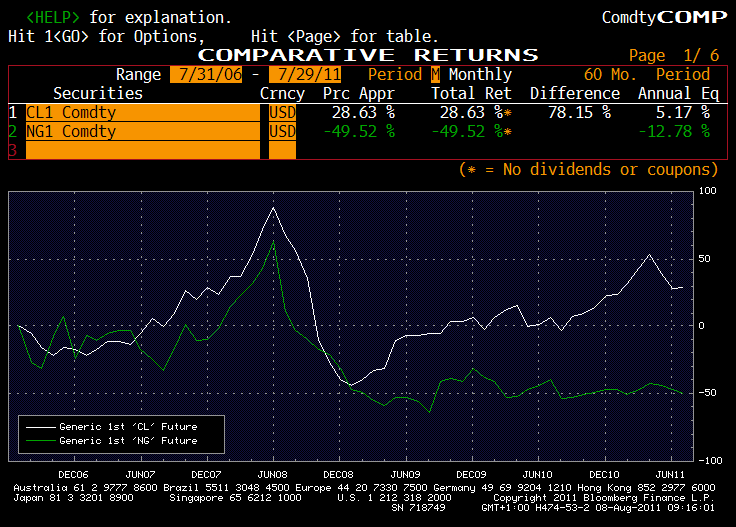Image resolution: width=736 pixels, height=527 pixels.
Task: Click the Prc Appr column header
Action: [359, 93]
